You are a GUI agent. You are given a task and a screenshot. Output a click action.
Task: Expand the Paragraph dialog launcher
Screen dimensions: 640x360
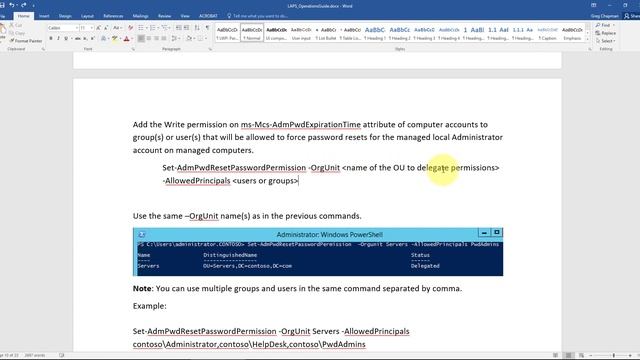[x=210, y=49]
